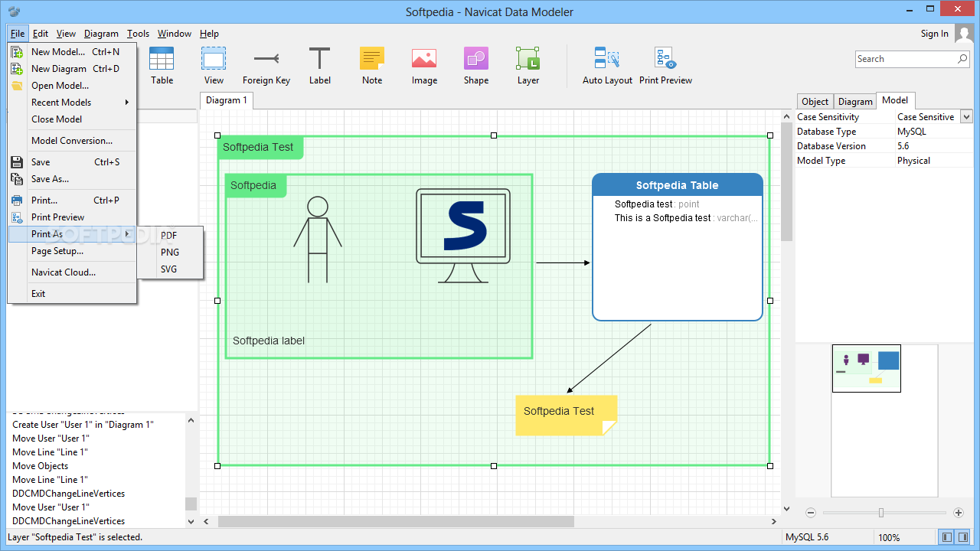
Task: Choose Print... in the File menu
Action: click(72, 201)
